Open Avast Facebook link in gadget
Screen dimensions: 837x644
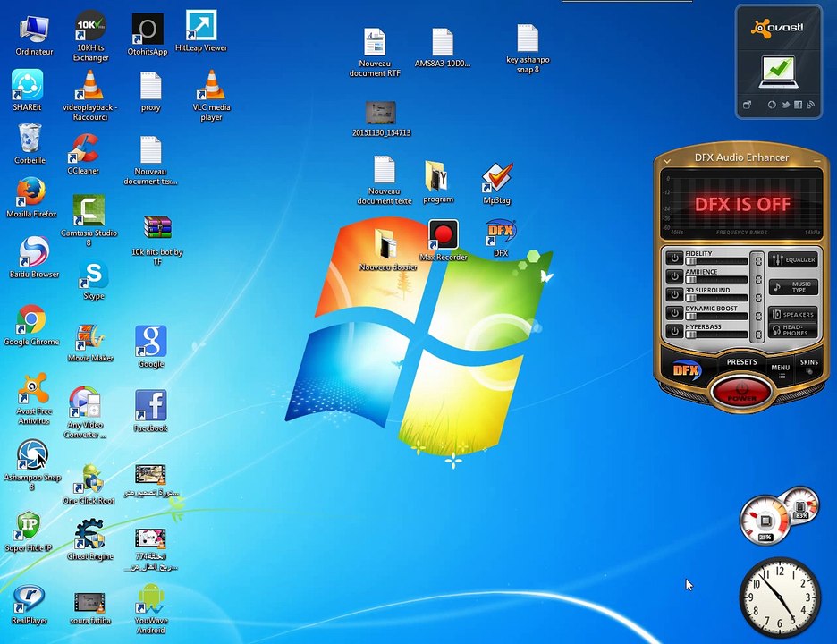[x=798, y=106]
